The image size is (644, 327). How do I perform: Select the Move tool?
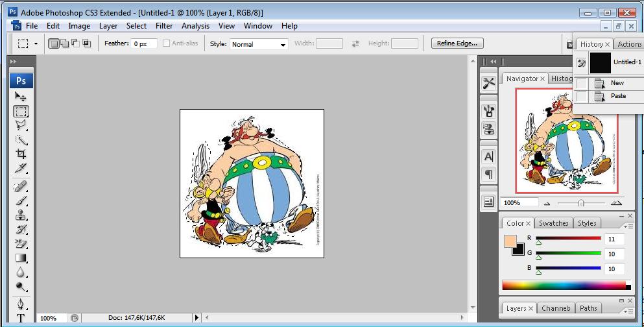tap(21, 97)
